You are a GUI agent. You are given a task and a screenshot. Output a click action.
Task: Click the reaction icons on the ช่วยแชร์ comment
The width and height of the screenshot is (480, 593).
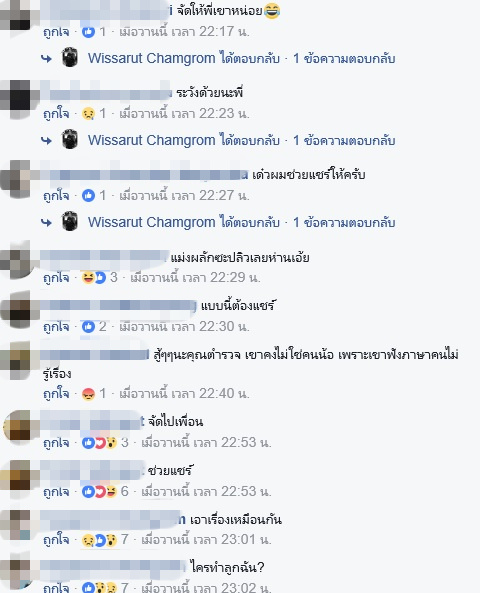tap(99, 492)
